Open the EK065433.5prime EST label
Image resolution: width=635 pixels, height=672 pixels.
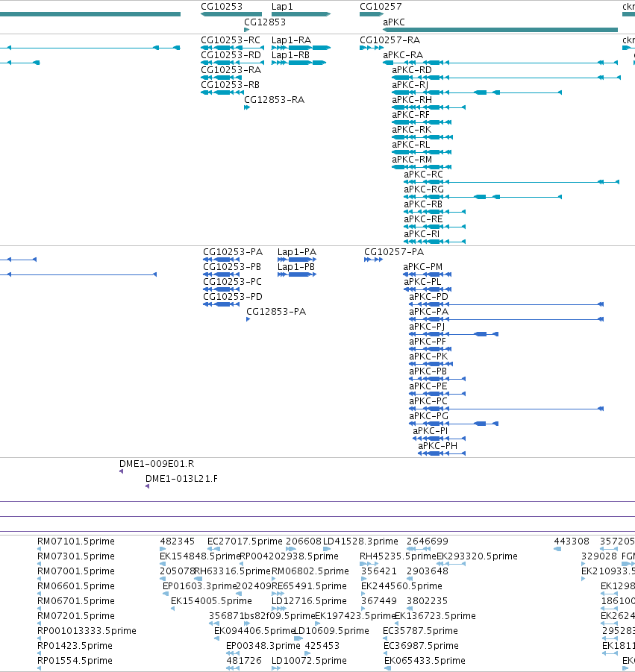pyautogui.click(x=425, y=660)
